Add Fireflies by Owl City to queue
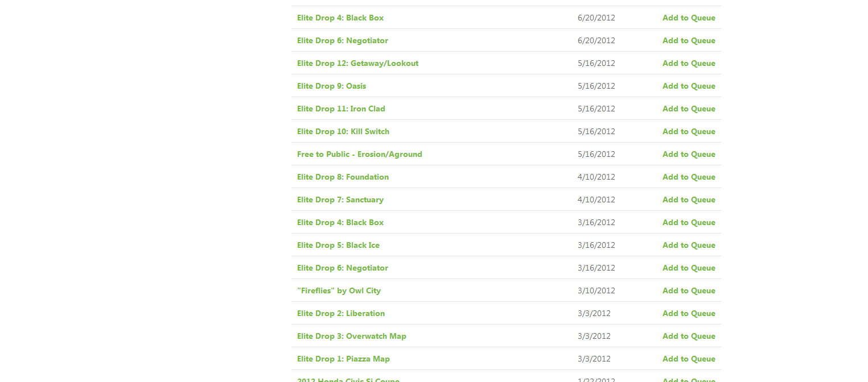 point(689,290)
